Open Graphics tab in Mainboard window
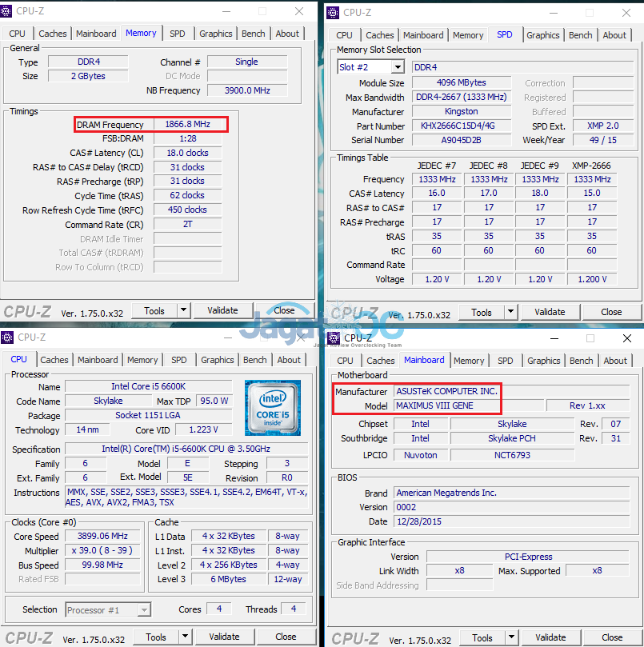This screenshot has width=644, height=647. [544, 361]
